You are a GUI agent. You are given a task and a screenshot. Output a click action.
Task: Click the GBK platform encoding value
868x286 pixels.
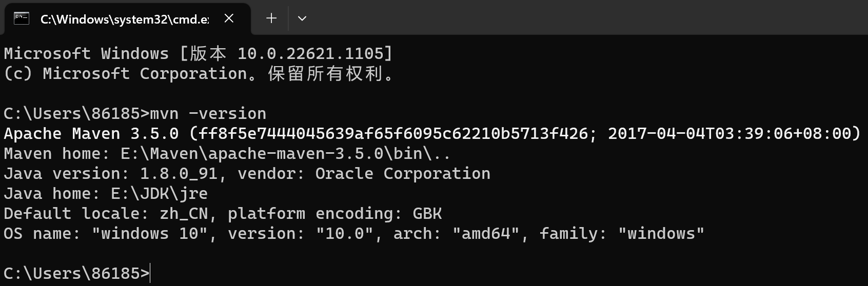click(427, 214)
